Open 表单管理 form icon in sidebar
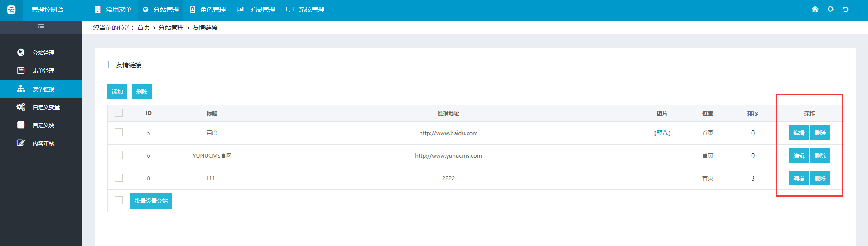This screenshot has height=246, width=868. coord(21,71)
